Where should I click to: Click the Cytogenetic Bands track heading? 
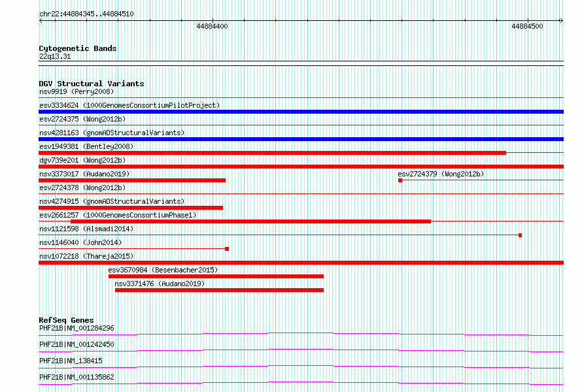(x=78, y=48)
